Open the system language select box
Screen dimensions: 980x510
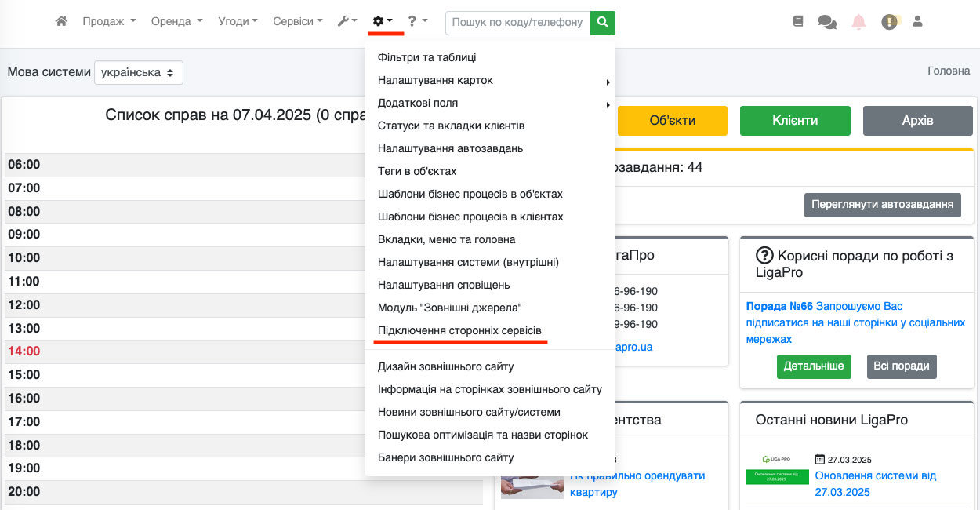point(139,72)
